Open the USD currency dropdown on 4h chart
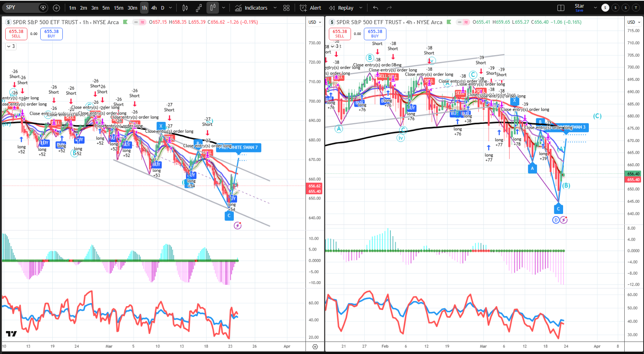The height and width of the screenshot is (354, 644). point(634,22)
